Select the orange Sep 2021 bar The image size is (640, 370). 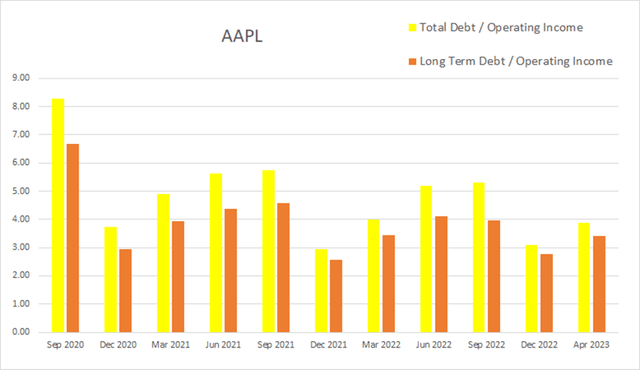click(283, 268)
